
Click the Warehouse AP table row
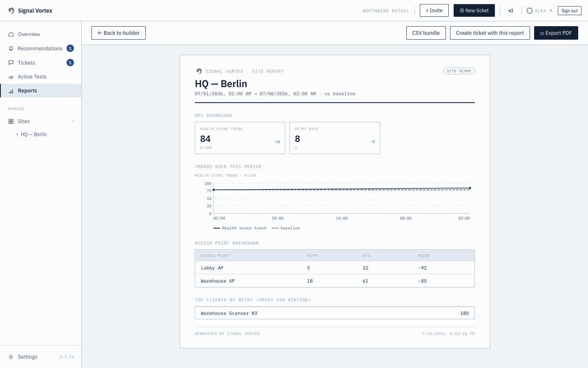click(x=335, y=281)
